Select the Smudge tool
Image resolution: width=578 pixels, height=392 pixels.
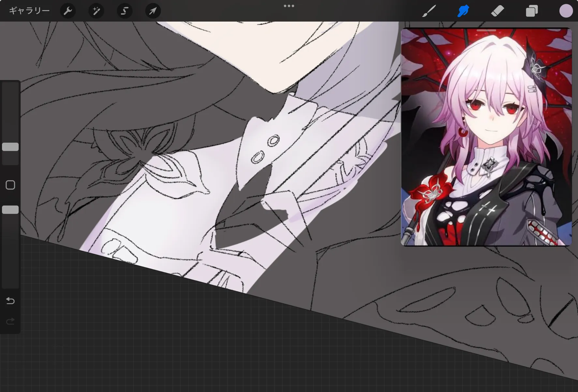(x=463, y=11)
